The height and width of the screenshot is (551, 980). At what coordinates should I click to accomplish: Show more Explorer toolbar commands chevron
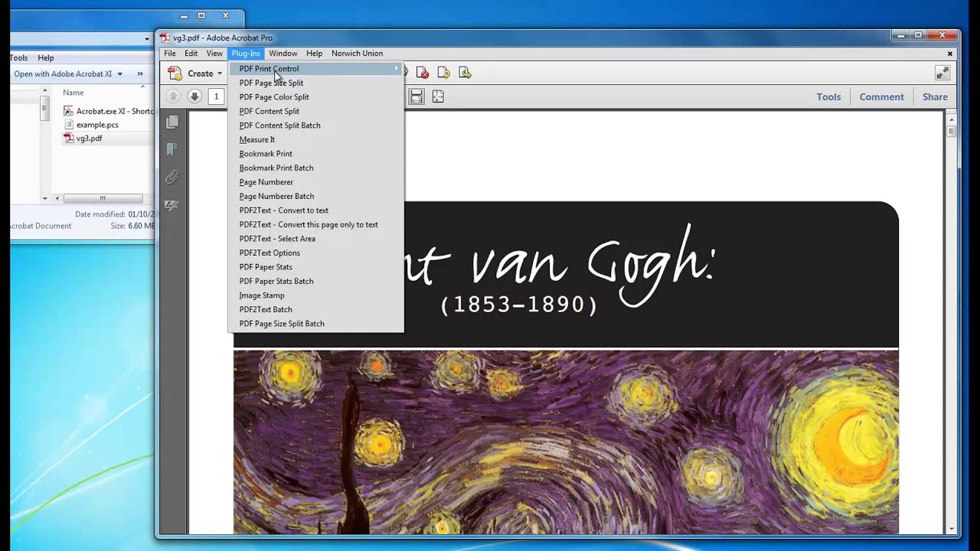[140, 74]
